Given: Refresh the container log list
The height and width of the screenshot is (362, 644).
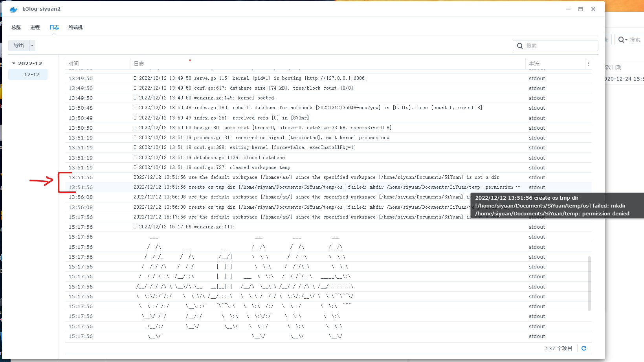Looking at the screenshot, I should (x=584, y=348).
